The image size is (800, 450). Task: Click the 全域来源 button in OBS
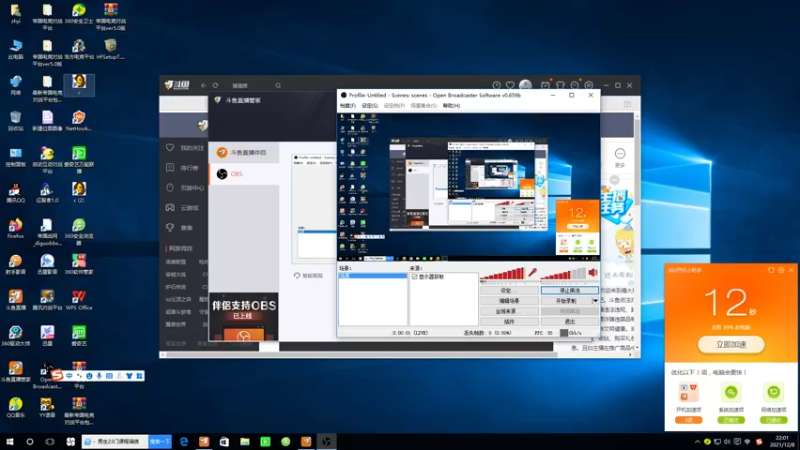click(509, 311)
